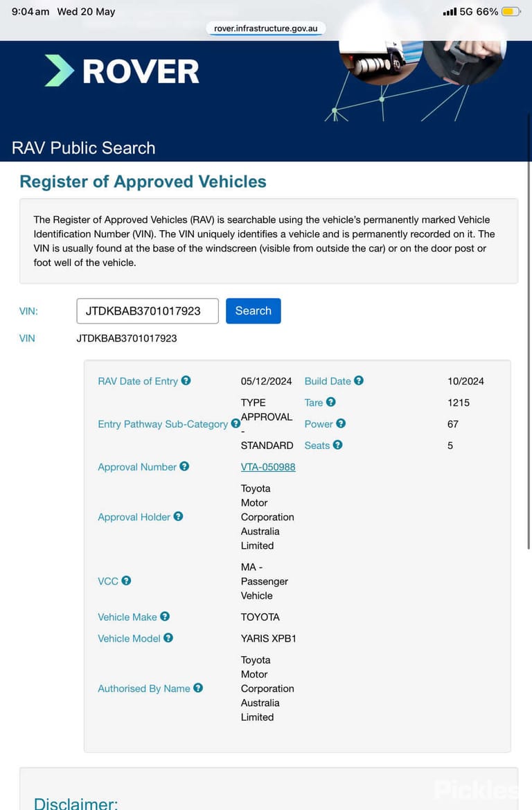The width and height of the screenshot is (532, 810).
Task: Click the ROVER logo
Action: click(122, 71)
